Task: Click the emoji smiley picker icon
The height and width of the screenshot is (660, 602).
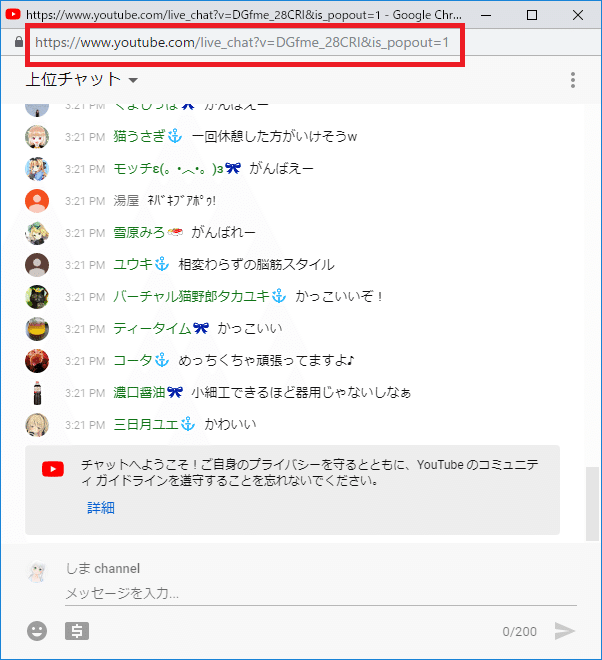Action: pyautogui.click(x=37, y=631)
